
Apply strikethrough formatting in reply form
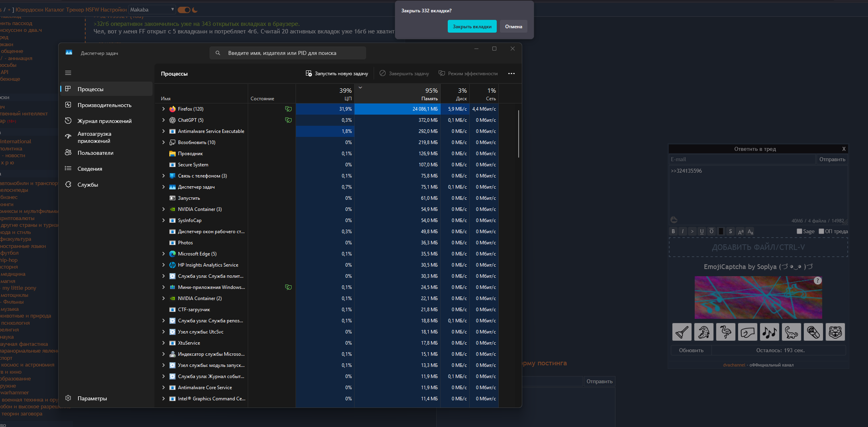tap(731, 231)
